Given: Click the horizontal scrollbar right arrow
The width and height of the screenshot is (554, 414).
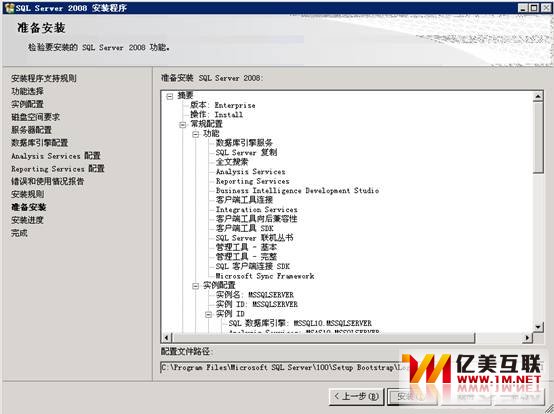Looking at the screenshot, I should pos(527,338).
